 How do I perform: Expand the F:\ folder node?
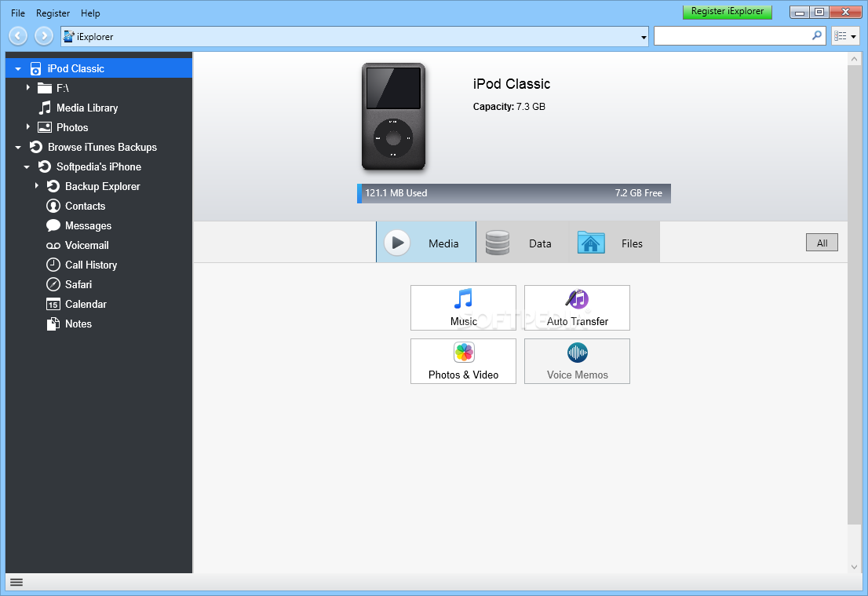27,87
